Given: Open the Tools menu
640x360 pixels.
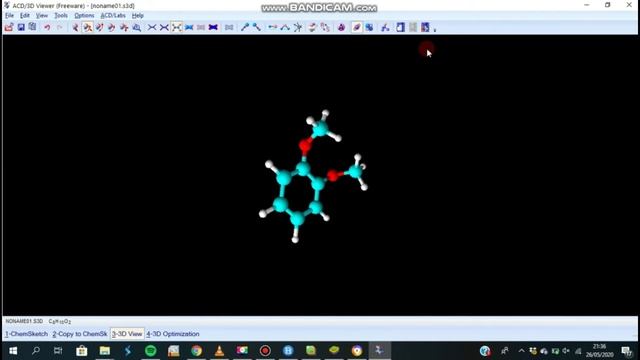Looking at the screenshot, I should pyautogui.click(x=61, y=16).
